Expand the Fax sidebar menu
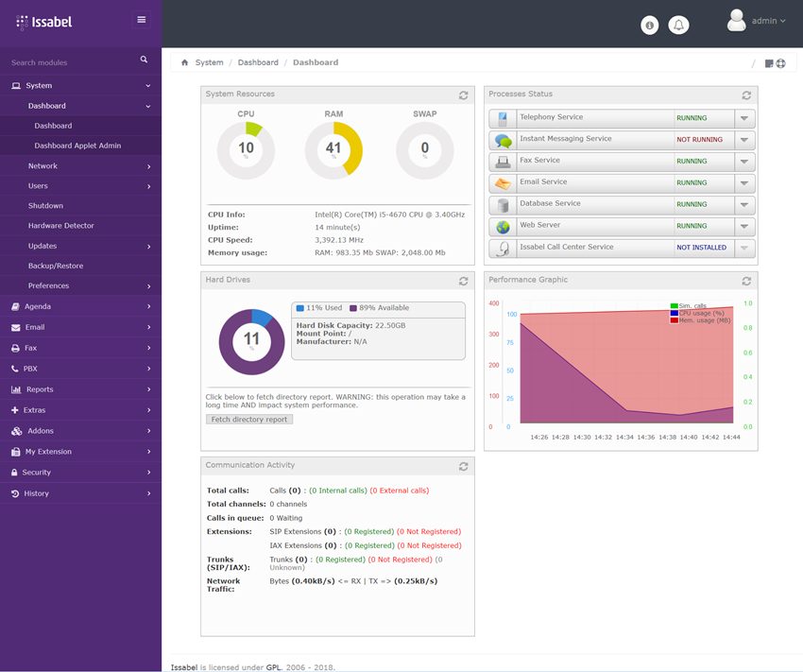This screenshot has width=803, height=672. 80,348
